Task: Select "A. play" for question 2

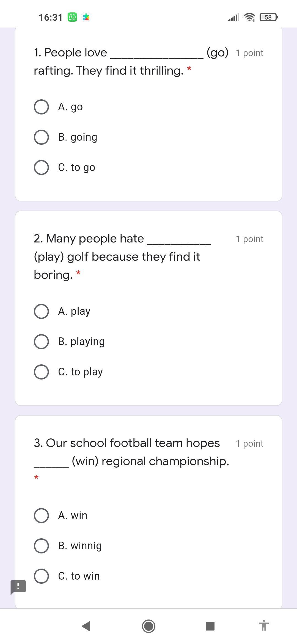Action: coord(42,311)
